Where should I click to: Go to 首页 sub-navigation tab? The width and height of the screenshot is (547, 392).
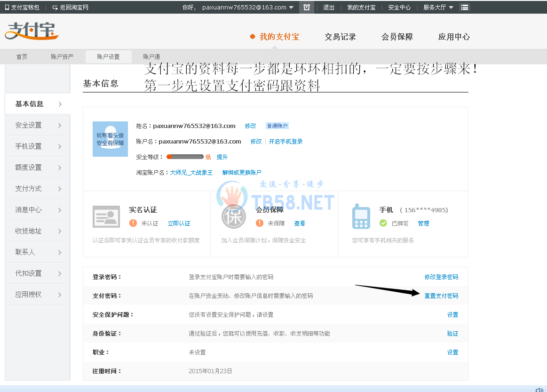click(22, 56)
